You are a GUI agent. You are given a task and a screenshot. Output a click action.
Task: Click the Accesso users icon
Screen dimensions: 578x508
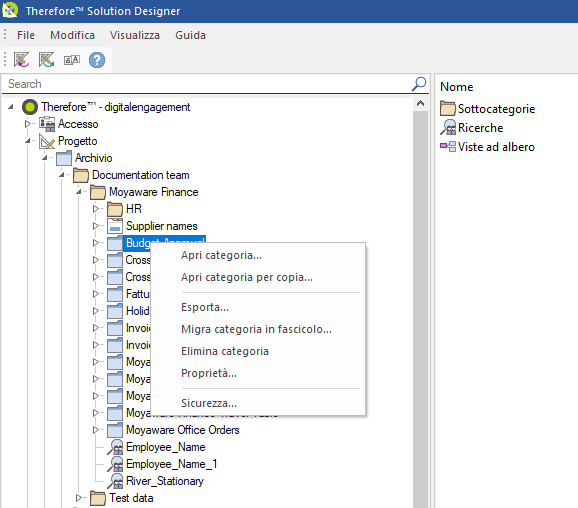pos(47,124)
